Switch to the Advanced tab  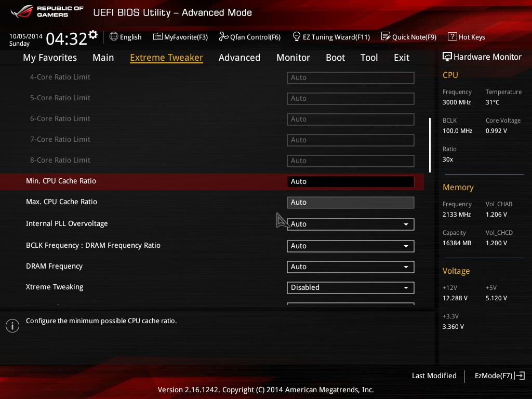click(x=240, y=58)
